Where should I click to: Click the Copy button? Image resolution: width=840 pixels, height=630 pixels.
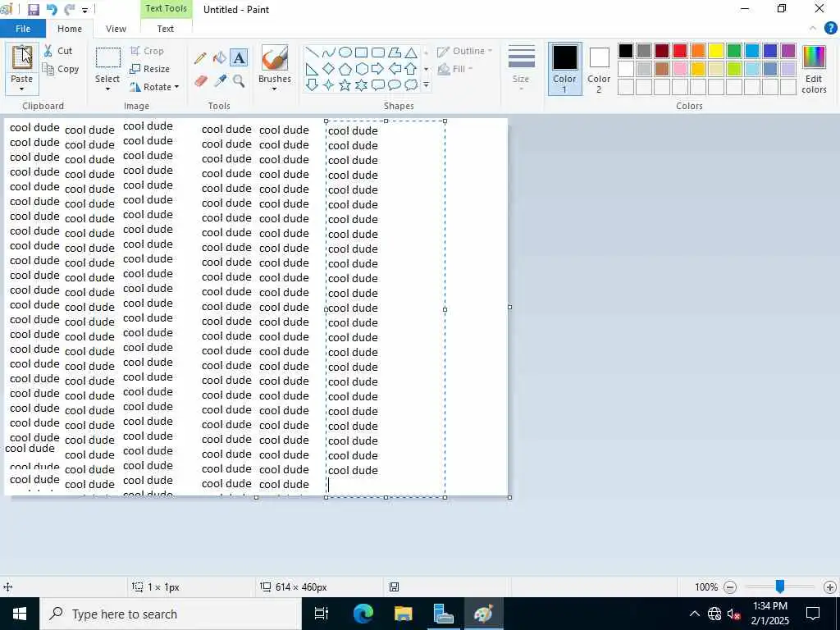61,69
